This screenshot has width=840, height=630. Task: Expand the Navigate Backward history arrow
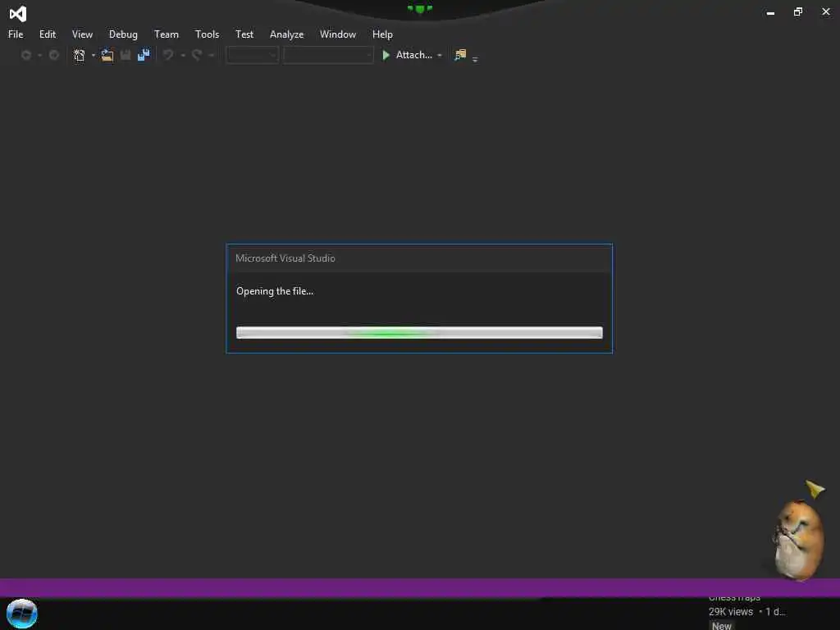[39, 55]
